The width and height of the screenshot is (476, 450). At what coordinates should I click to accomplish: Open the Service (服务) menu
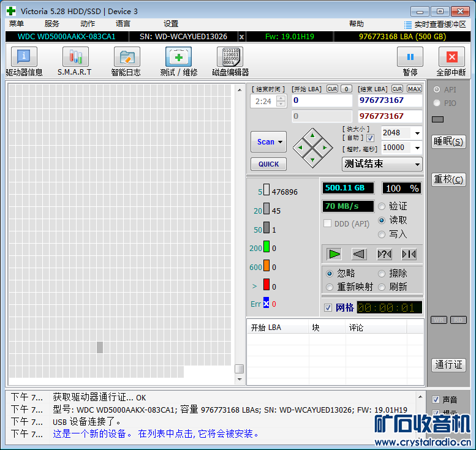click(52, 24)
